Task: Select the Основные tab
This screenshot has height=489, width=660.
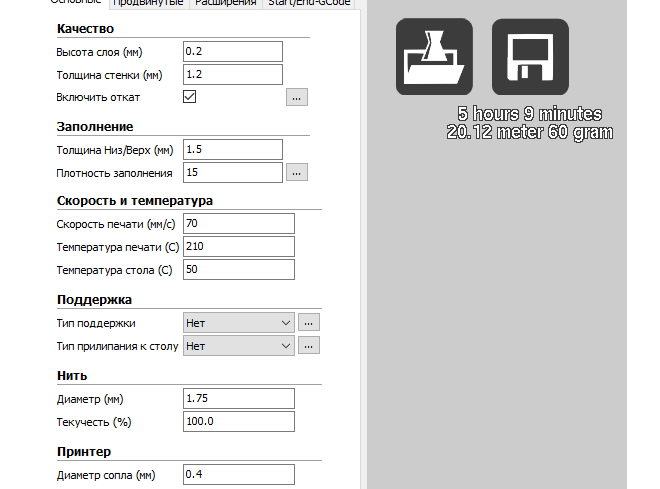Action: click(76, 3)
